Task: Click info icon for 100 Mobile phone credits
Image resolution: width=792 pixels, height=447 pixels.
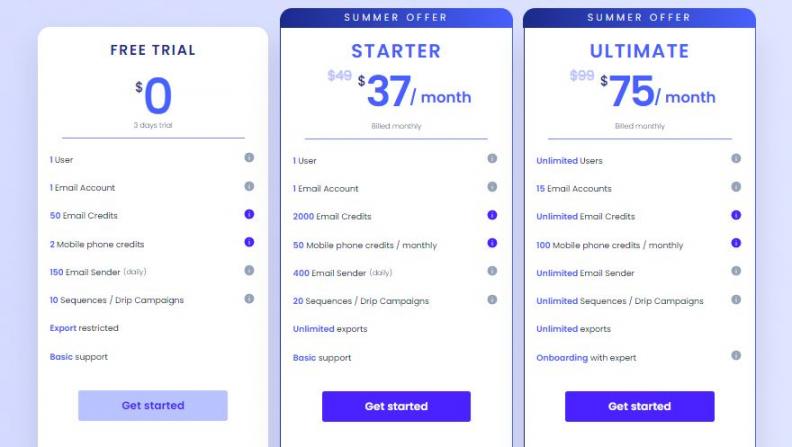Action: tap(736, 243)
